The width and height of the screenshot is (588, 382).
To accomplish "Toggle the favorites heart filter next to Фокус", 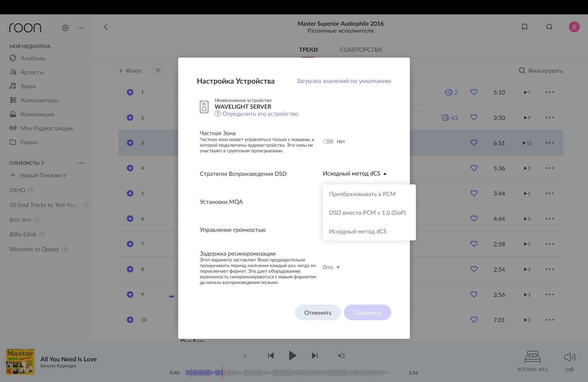I will point(158,71).
